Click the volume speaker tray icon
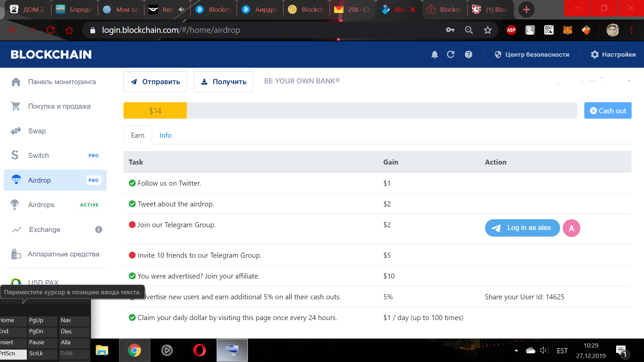The width and height of the screenshot is (644, 362). point(544,351)
